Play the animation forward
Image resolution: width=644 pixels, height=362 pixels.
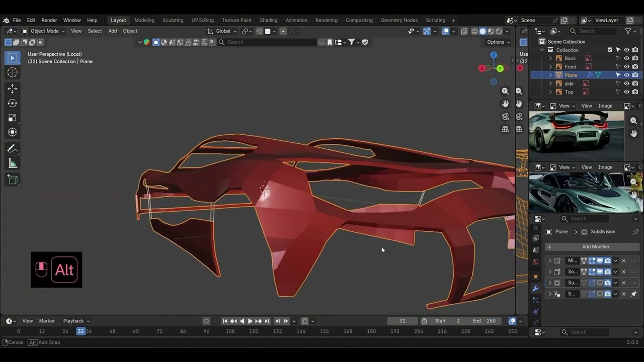point(250,321)
